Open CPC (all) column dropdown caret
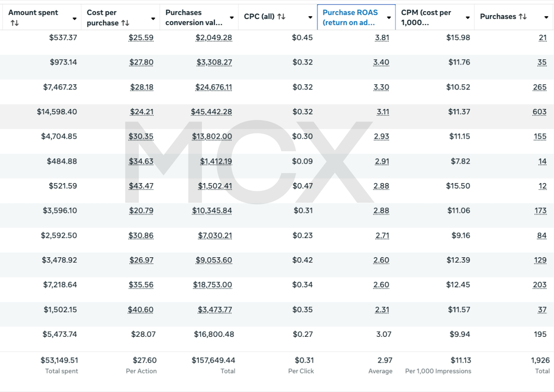This screenshot has width=554, height=392. click(x=310, y=17)
